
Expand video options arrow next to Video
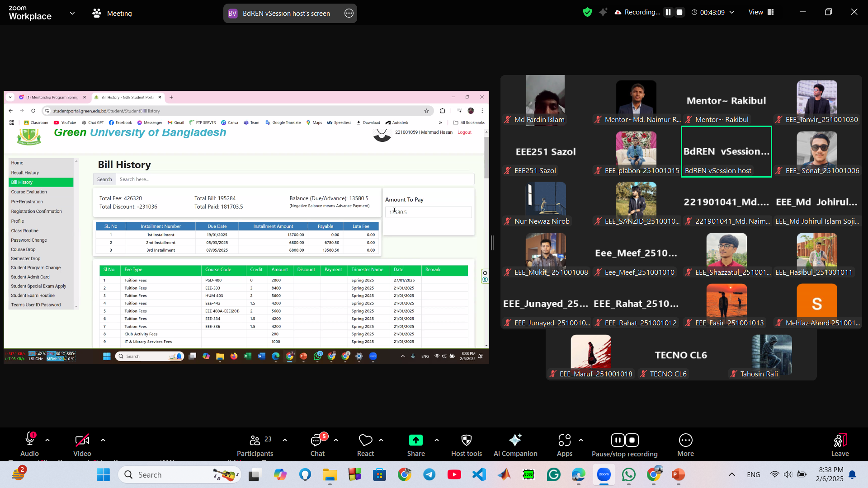(x=103, y=440)
